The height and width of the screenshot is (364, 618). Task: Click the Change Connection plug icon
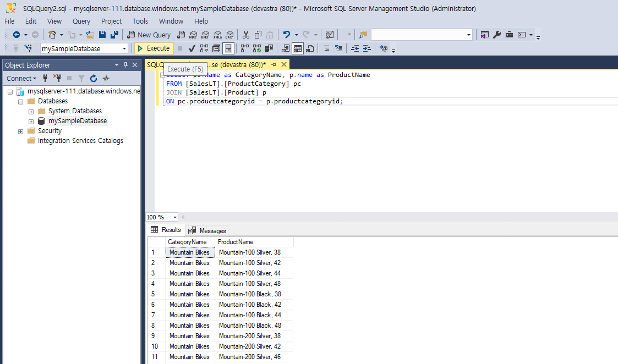pyautogui.click(x=28, y=48)
